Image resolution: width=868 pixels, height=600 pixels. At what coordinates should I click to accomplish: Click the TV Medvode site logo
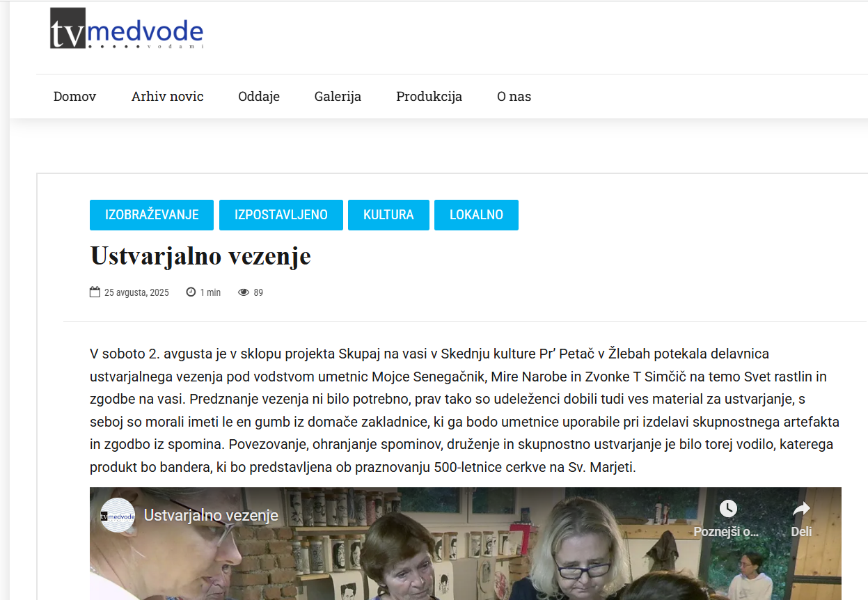tap(127, 29)
